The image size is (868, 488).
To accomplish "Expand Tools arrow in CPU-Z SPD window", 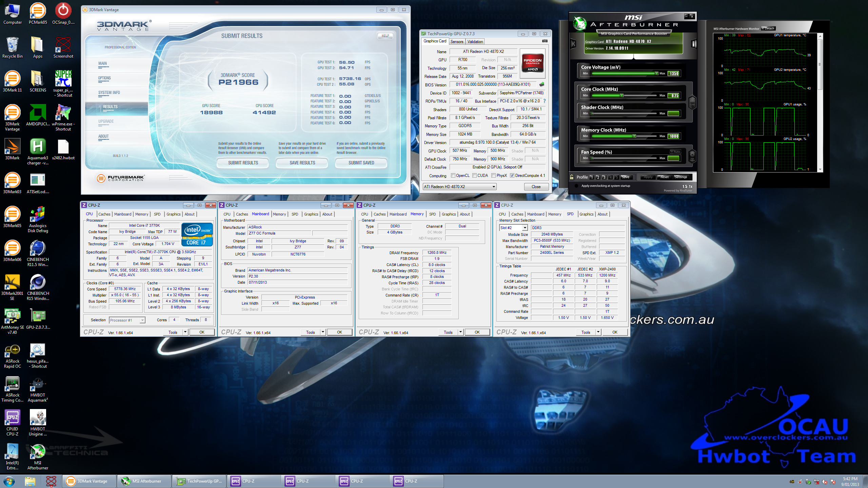I will (598, 332).
